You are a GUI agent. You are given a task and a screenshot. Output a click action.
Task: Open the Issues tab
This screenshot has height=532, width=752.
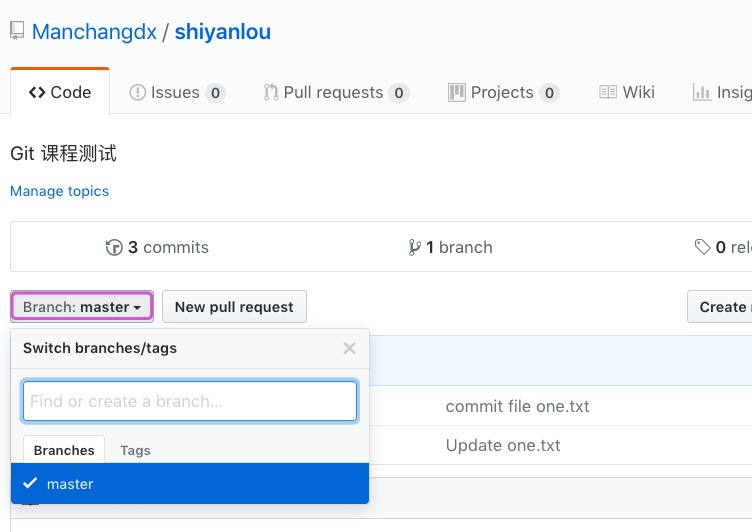point(176,93)
